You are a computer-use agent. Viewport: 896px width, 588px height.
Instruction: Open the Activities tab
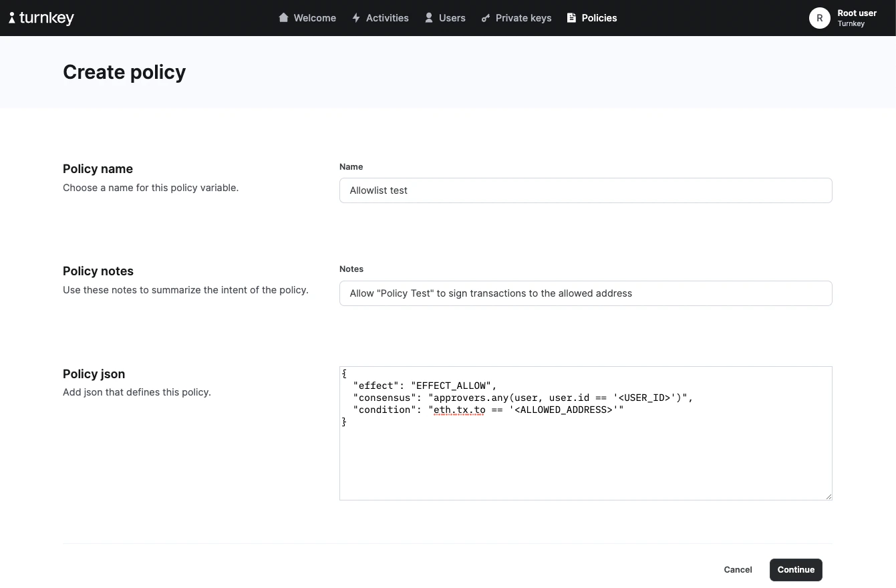coord(387,18)
